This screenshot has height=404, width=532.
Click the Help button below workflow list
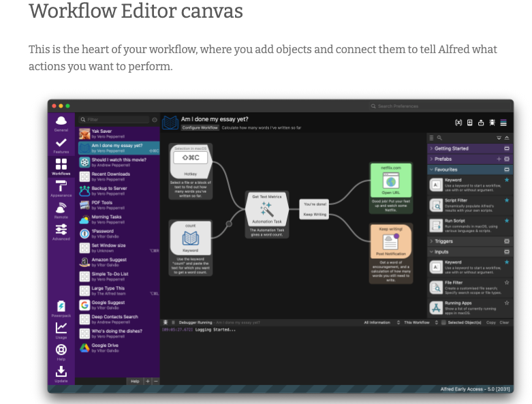(135, 382)
